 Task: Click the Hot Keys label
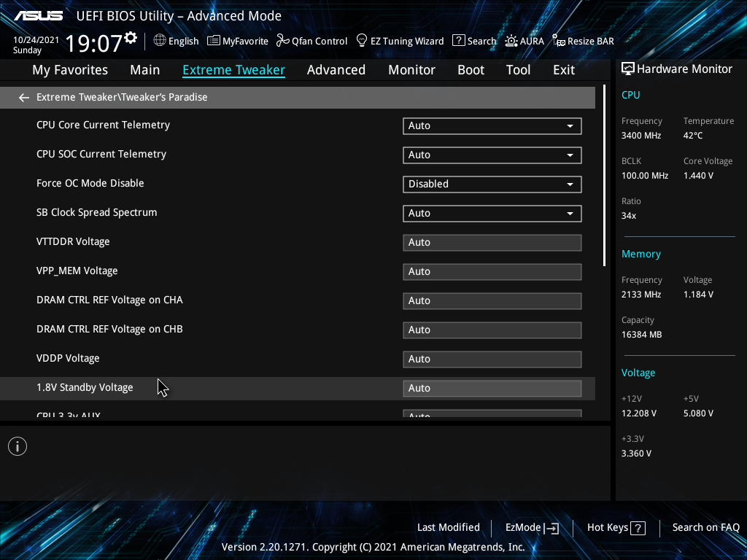608,528
